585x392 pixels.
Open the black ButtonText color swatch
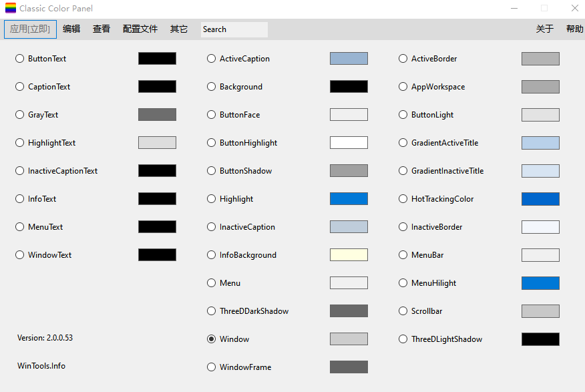pos(157,59)
